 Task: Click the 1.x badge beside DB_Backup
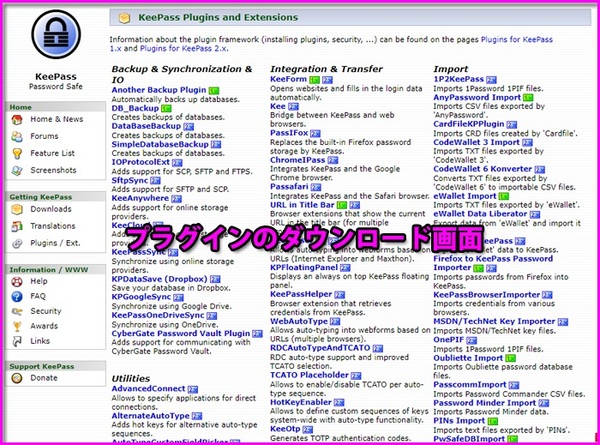166,109
